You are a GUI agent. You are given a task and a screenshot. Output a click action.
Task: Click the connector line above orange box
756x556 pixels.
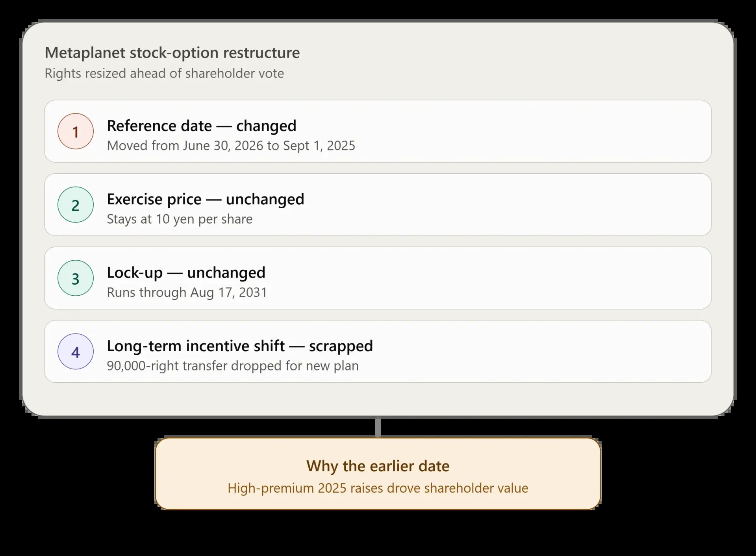tap(378, 427)
